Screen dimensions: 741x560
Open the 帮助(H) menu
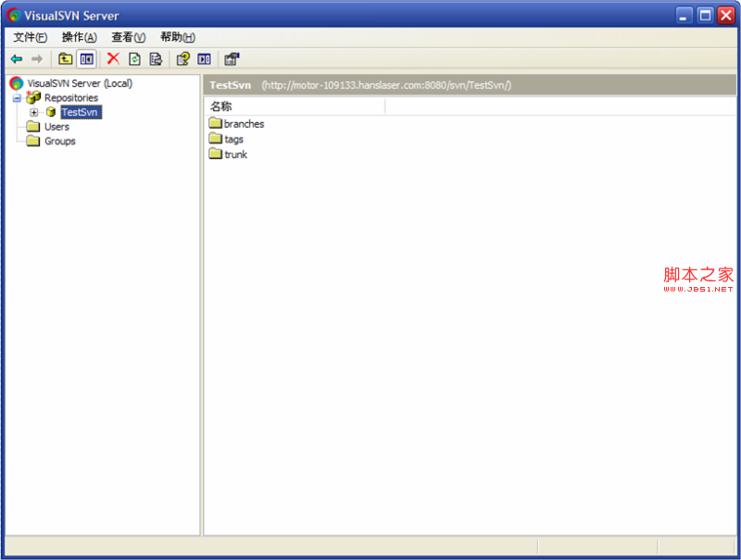pyautogui.click(x=178, y=37)
